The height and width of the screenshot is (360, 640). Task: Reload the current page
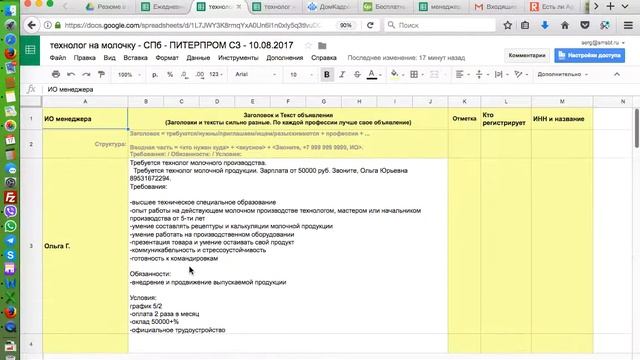coord(370,25)
